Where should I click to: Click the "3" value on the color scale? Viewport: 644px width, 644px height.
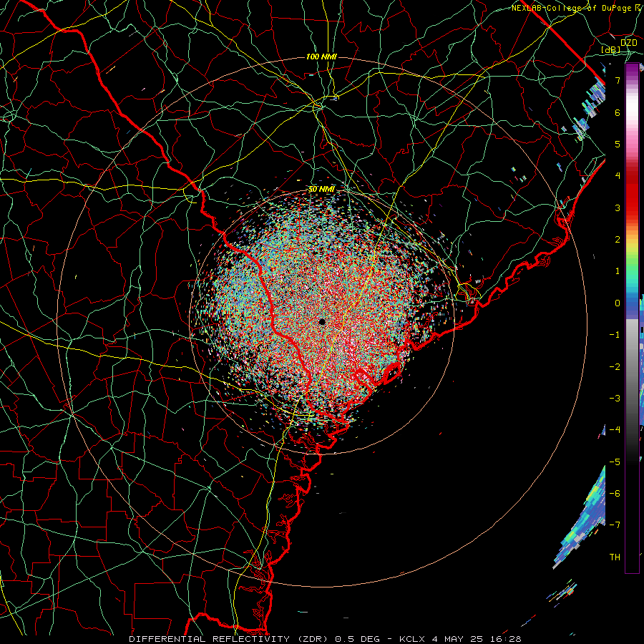(x=618, y=208)
